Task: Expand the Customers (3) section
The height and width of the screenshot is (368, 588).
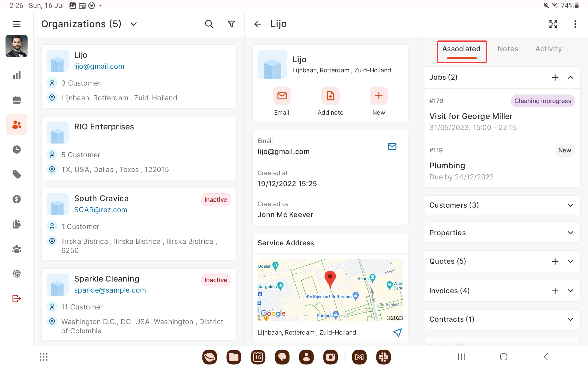Action: 570,205
